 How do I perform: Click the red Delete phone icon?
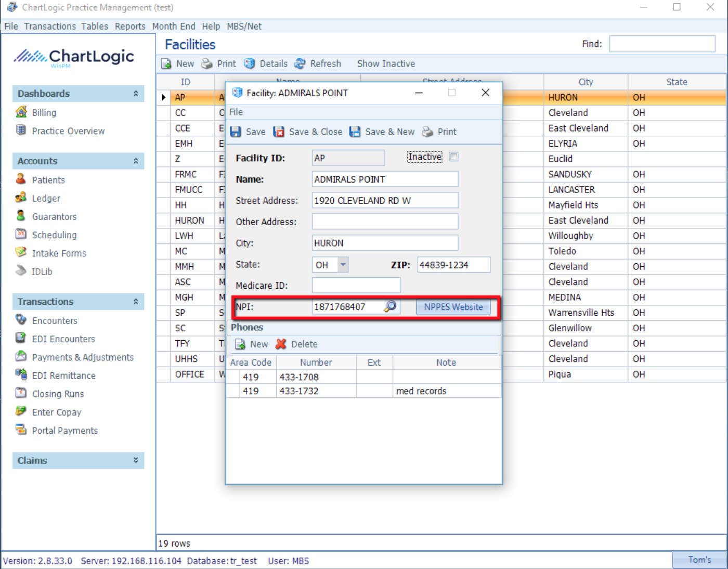tap(281, 344)
